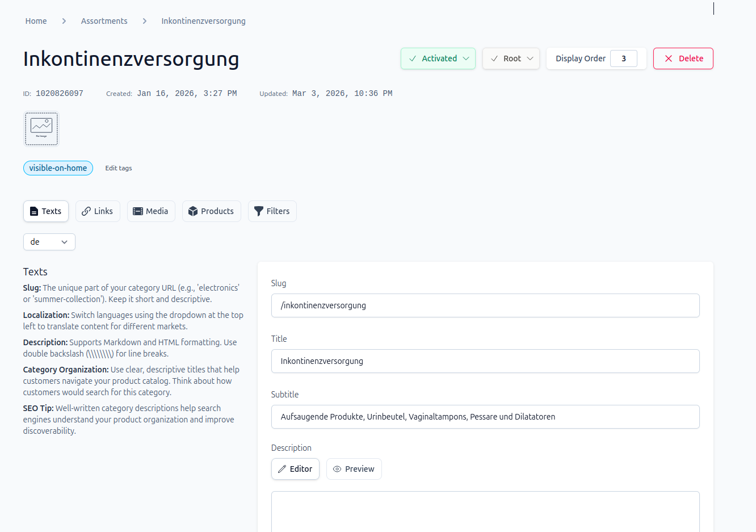Switch to the Products tab
Screen dimensions: 756x532
pos(212,211)
